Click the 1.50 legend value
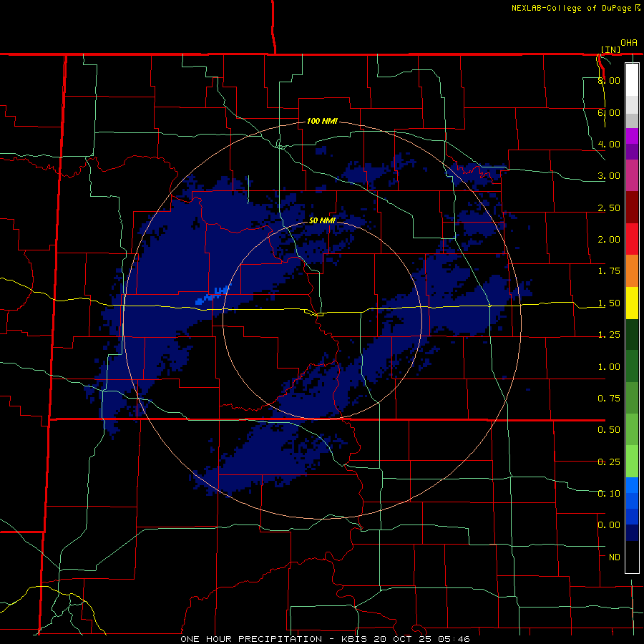The height and width of the screenshot is (644, 644). [x=609, y=303]
